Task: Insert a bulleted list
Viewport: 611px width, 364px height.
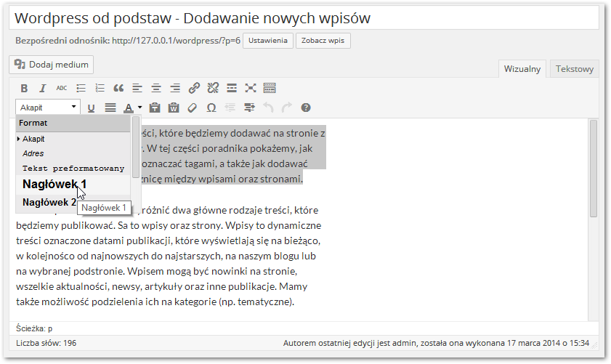Action: point(81,89)
